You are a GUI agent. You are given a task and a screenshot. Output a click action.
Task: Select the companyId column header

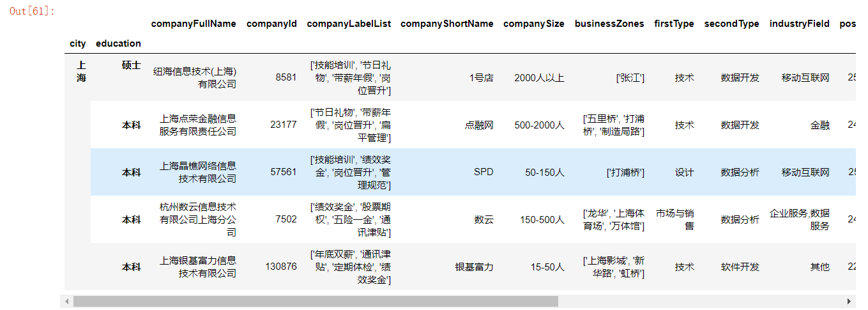coord(271,24)
